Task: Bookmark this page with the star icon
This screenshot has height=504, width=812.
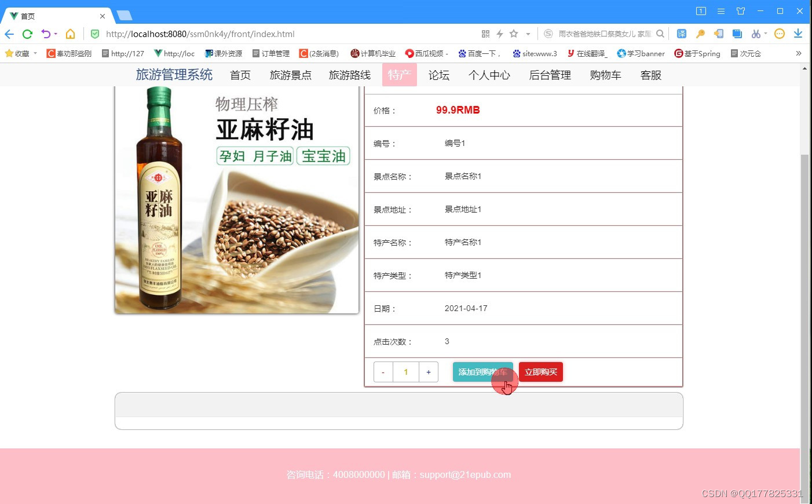Action: tap(514, 34)
